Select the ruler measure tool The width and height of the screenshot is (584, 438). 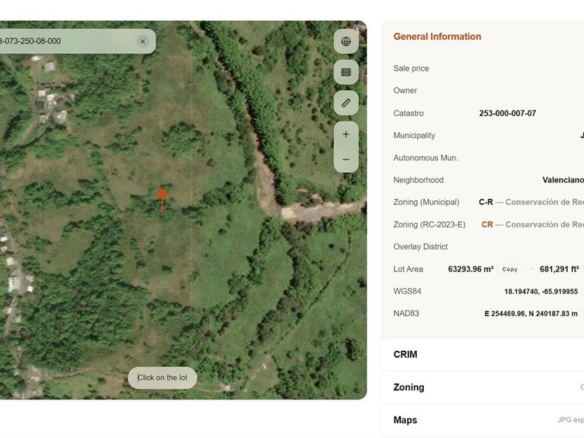pos(346,103)
